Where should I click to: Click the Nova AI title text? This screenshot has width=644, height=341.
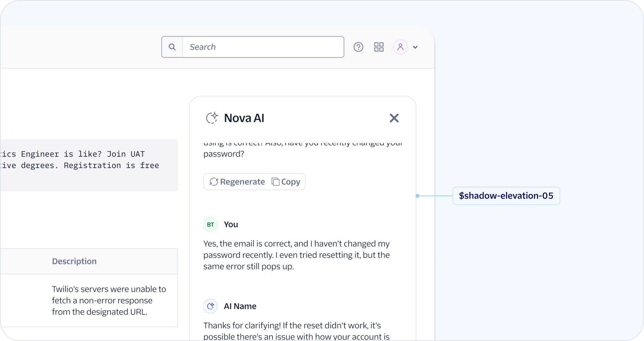tap(244, 118)
